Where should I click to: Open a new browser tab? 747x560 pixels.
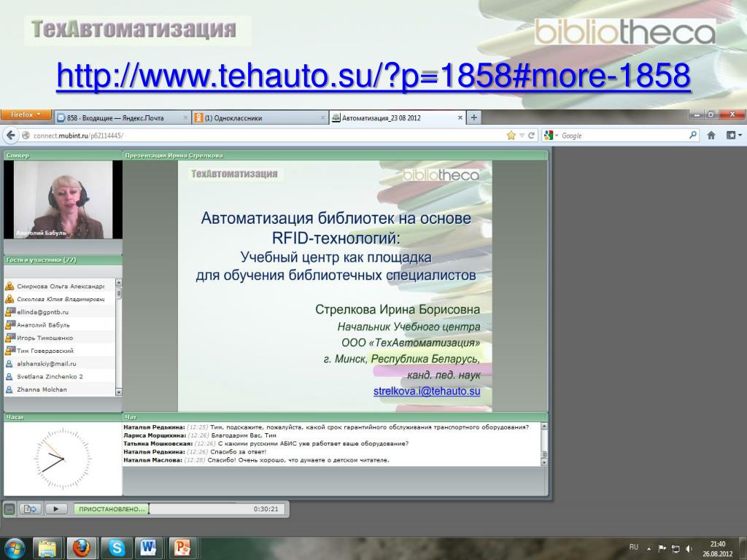tap(473, 117)
